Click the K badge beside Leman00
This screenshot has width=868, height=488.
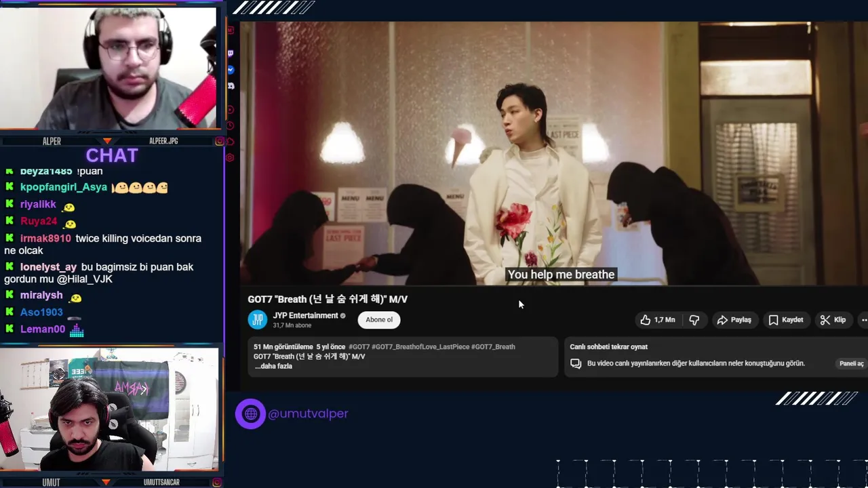point(9,329)
